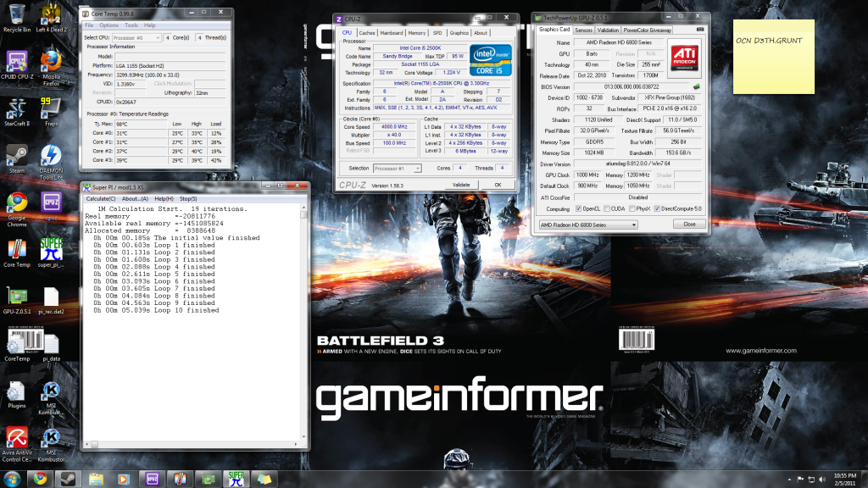Click the Intel Core i5 logo in CPU-Z

tap(491, 60)
